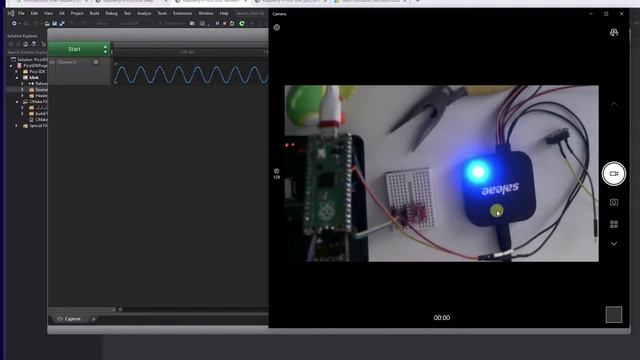Select the CMakeLists file in the tree
This screenshot has width=640, height=360.
38,120
